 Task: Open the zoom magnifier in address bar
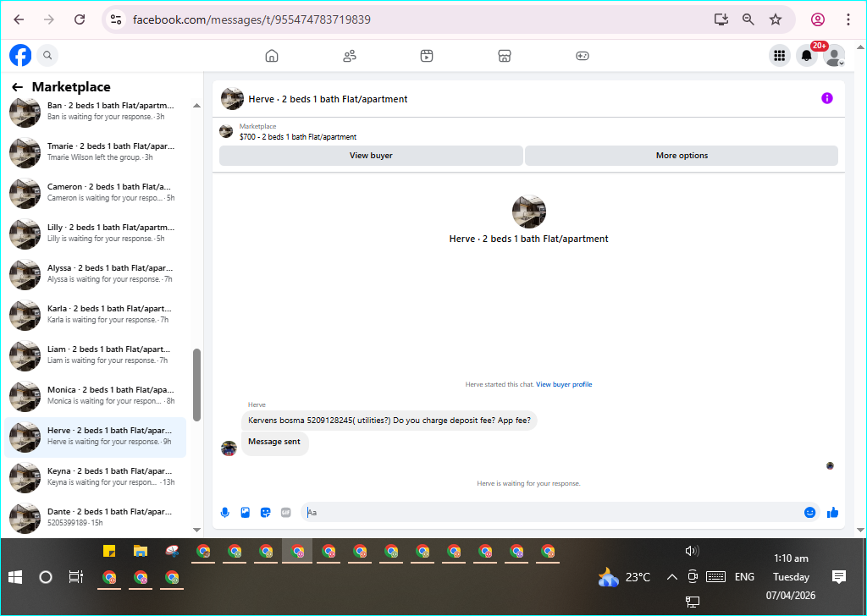[748, 19]
